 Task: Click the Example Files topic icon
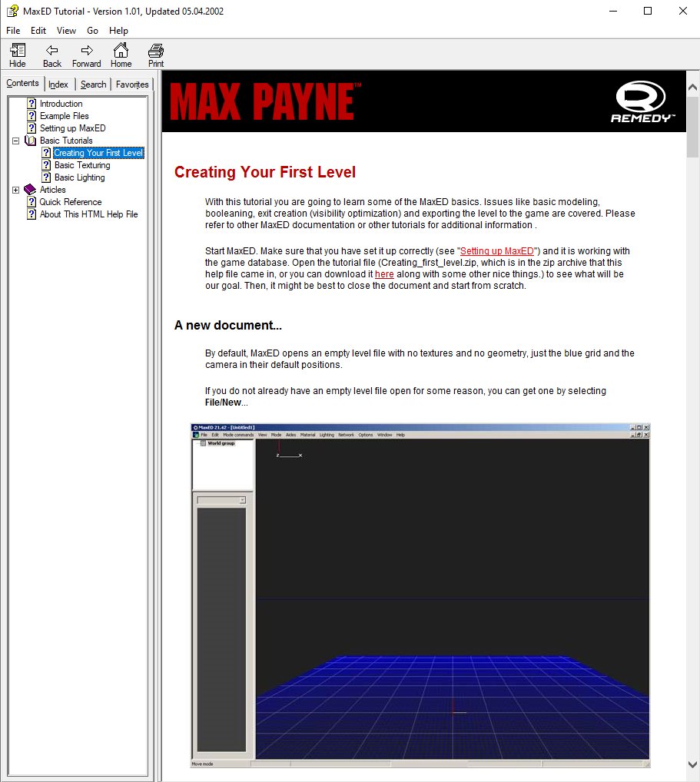[32, 116]
